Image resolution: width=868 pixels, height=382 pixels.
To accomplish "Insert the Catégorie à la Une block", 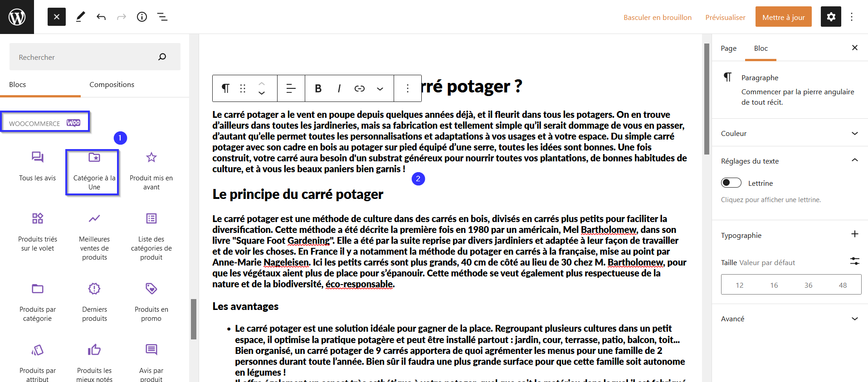I will point(94,171).
